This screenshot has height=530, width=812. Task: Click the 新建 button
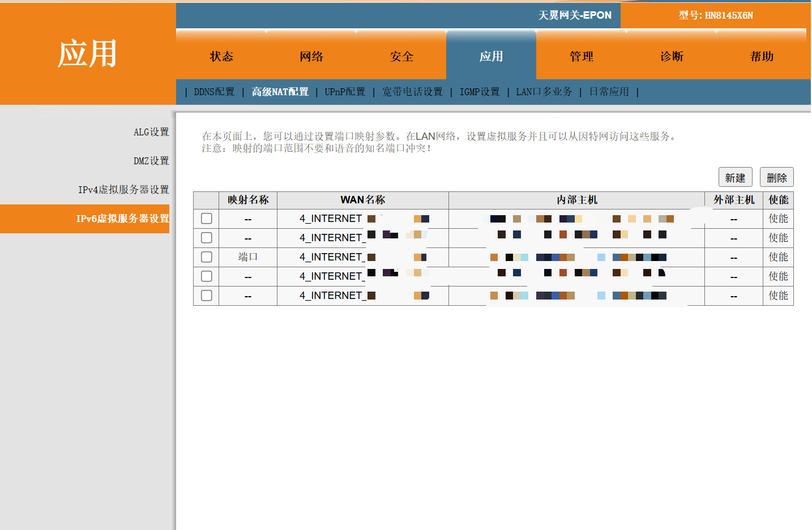[735, 177]
